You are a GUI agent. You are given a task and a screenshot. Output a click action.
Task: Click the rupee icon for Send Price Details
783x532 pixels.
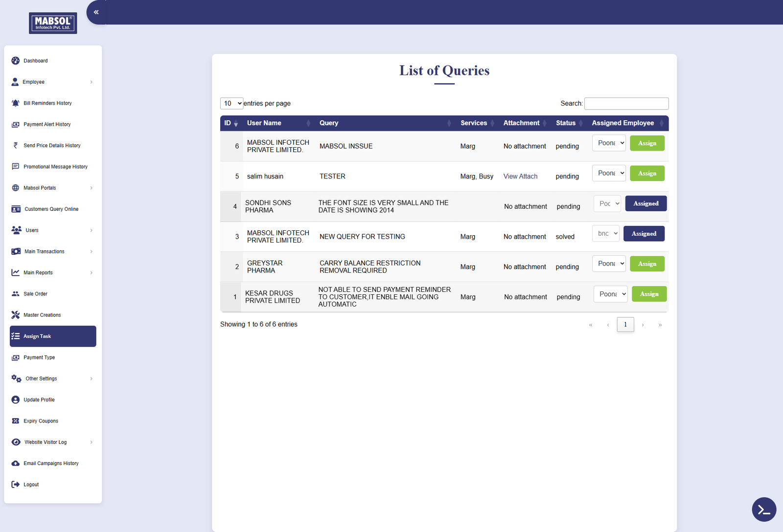[x=16, y=146]
